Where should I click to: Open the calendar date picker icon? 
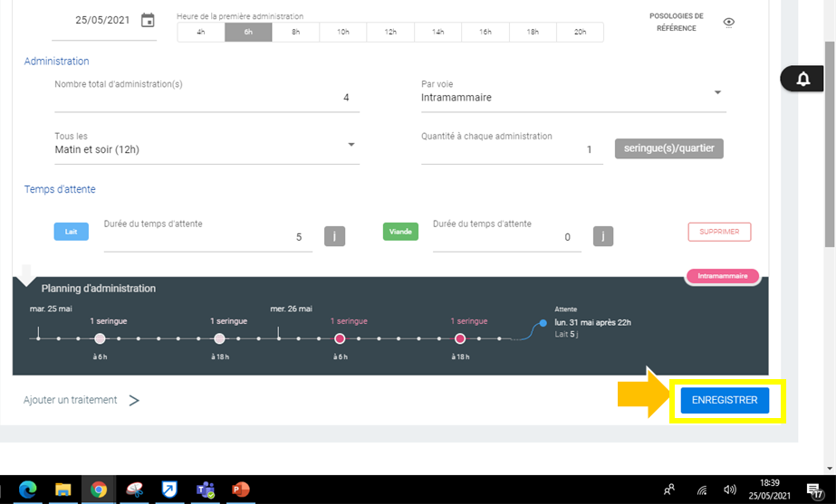tap(148, 20)
